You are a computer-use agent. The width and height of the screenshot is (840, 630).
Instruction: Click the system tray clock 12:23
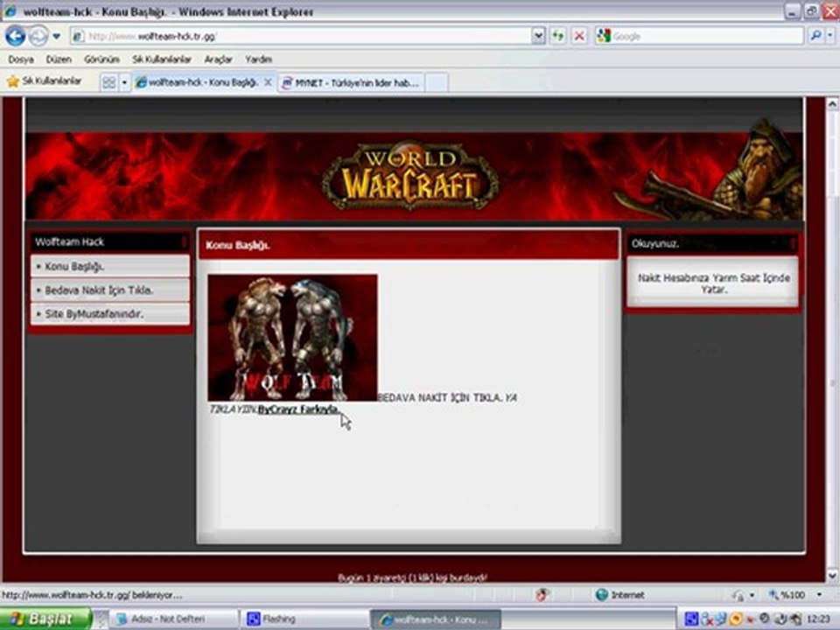(818, 619)
